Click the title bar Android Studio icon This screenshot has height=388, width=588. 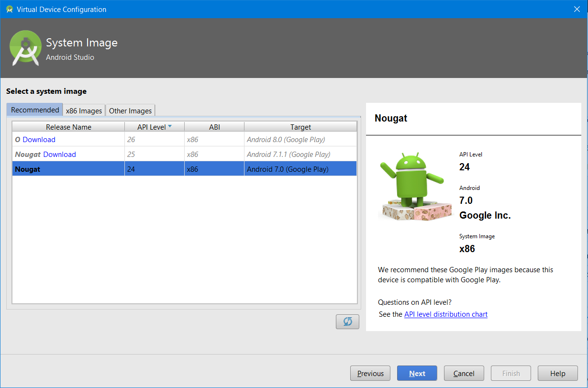pyautogui.click(x=9, y=9)
